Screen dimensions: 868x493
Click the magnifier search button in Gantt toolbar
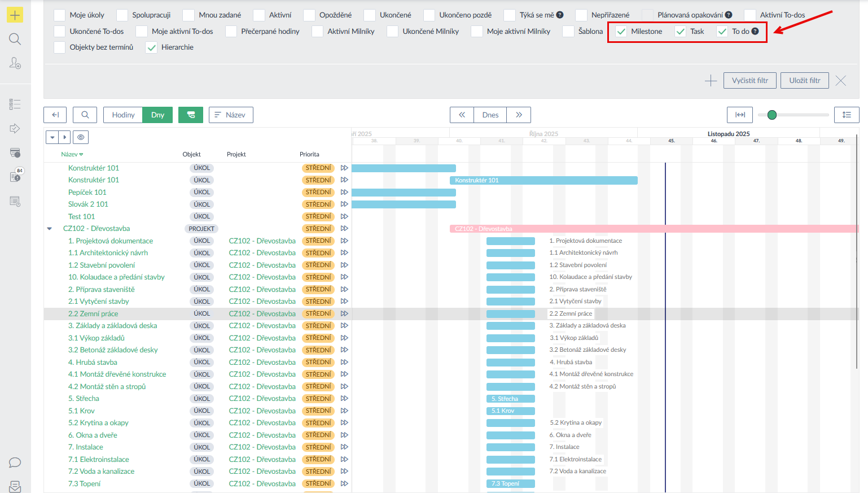pos(85,115)
